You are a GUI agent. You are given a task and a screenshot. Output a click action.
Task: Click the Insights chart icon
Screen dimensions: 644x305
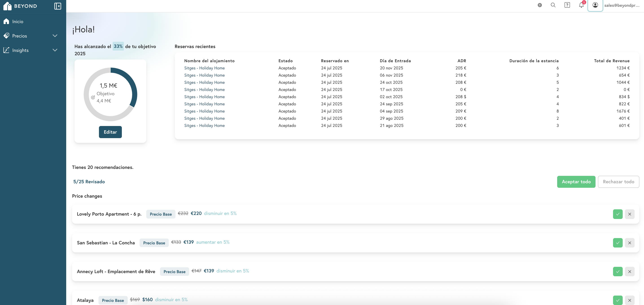point(7,50)
